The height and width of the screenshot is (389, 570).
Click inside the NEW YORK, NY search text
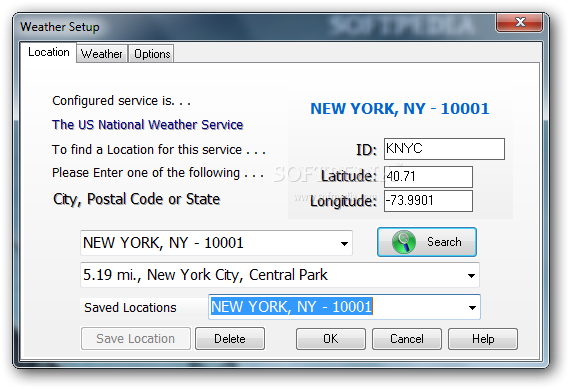[x=163, y=243]
